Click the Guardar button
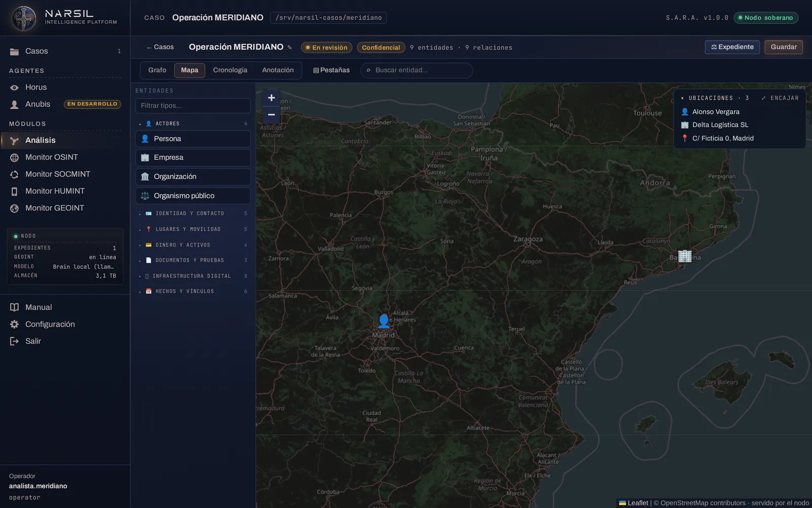The width and height of the screenshot is (812, 508). click(784, 47)
